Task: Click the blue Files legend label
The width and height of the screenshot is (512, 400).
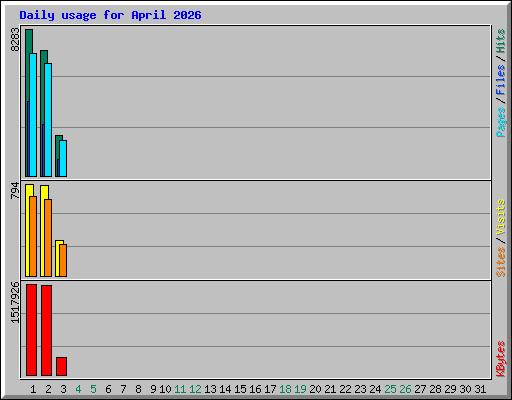Action: tap(501, 80)
